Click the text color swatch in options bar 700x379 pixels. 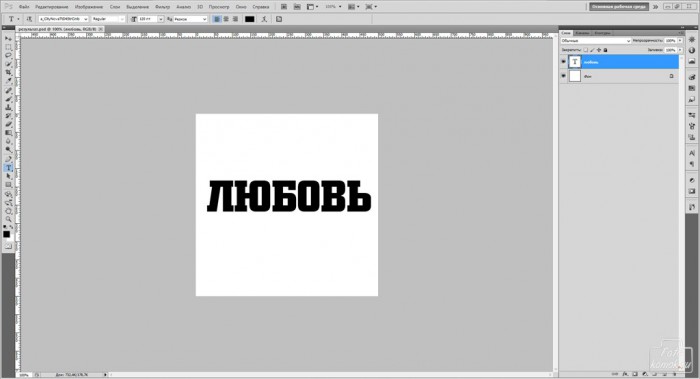[250, 19]
